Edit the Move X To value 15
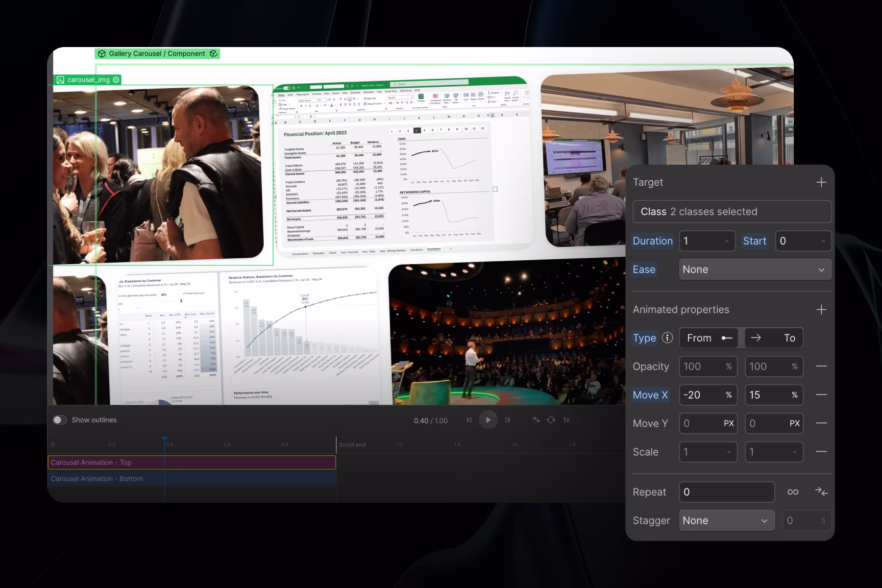The width and height of the screenshot is (882, 588). pos(774,395)
